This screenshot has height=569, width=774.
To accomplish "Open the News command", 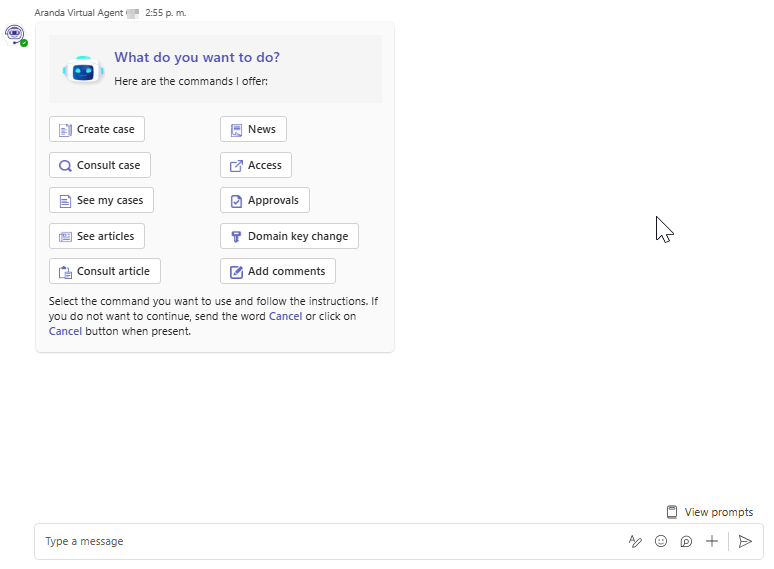I will [x=253, y=129].
